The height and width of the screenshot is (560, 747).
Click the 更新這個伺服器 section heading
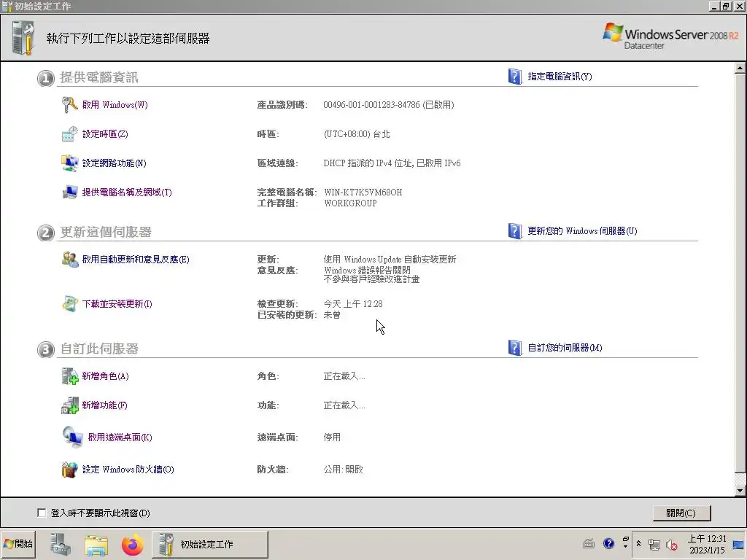point(106,232)
